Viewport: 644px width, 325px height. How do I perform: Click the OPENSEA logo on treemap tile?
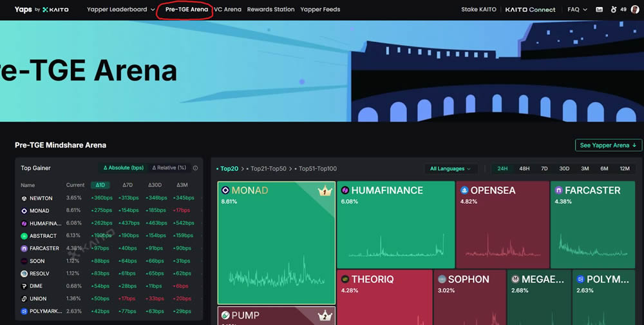click(x=464, y=190)
